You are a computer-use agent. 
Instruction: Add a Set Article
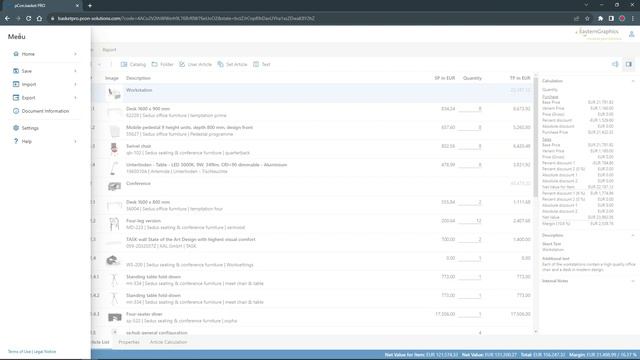[x=232, y=64]
